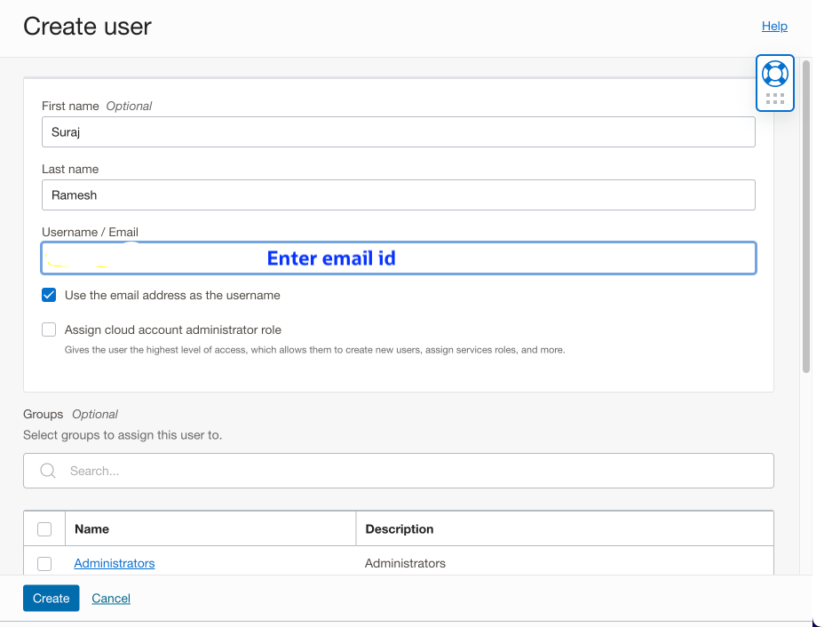Click the Create button
The height and width of the screenshot is (627, 840).
[51, 598]
